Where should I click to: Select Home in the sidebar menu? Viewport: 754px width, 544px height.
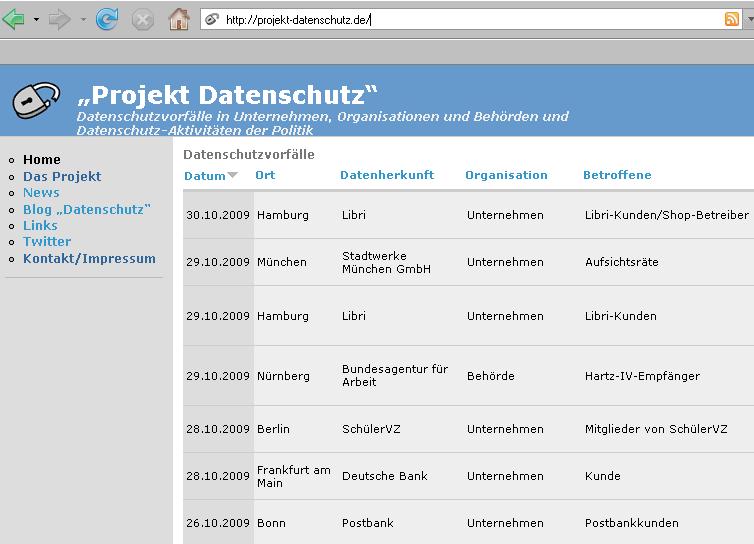42,159
